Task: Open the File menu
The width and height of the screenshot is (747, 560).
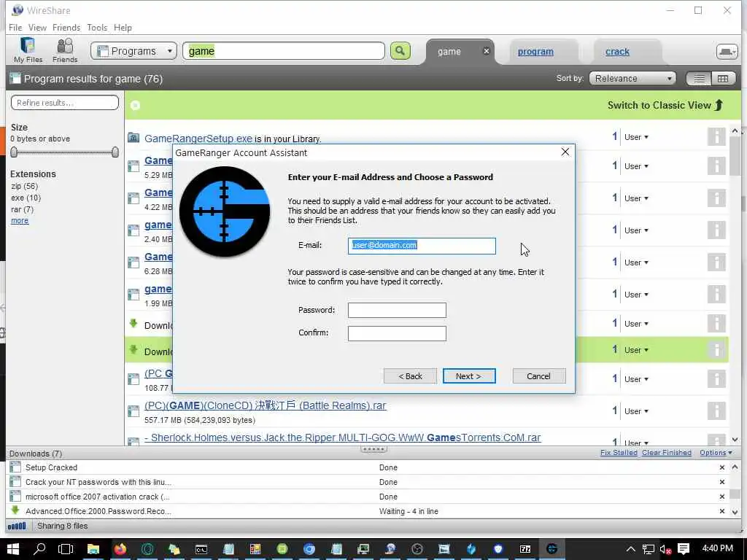Action: point(15,28)
